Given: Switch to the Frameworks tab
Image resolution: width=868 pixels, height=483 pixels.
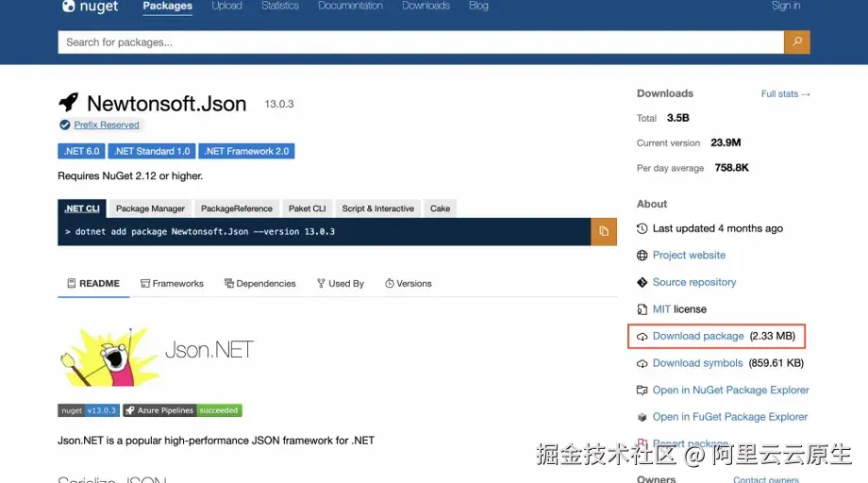Looking at the screenshot, I should [x=172, y=284].
